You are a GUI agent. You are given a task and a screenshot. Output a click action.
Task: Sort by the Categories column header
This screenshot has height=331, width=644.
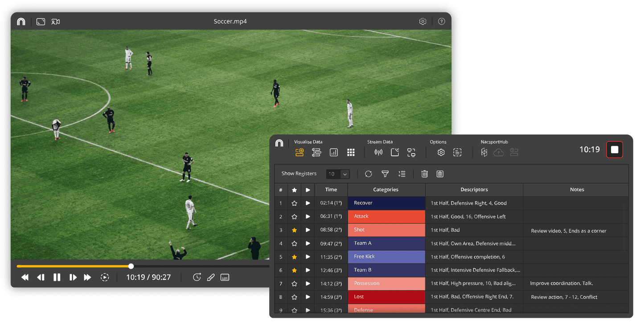click(386, 190)
